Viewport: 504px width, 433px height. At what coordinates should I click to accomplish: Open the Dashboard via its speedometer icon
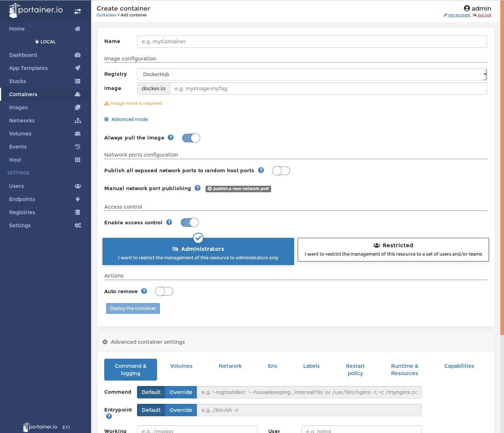tap(78, 55)
